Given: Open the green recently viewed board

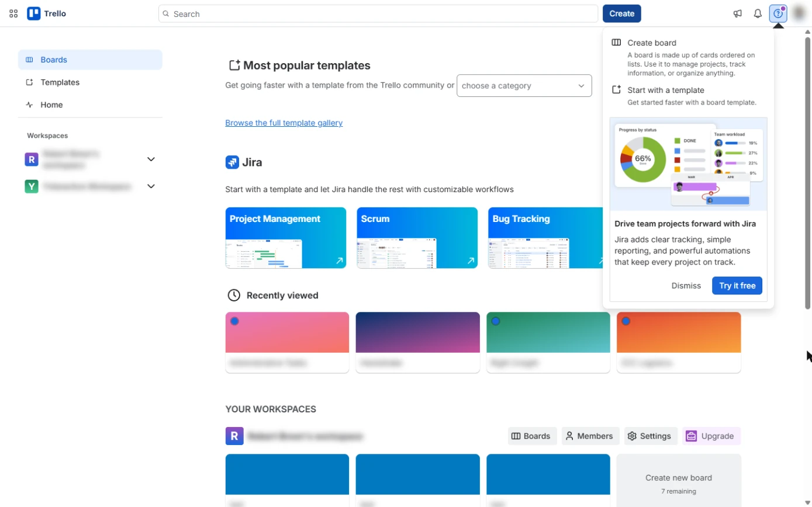Looking at the screenshot, I should click(x=548, y=342).
